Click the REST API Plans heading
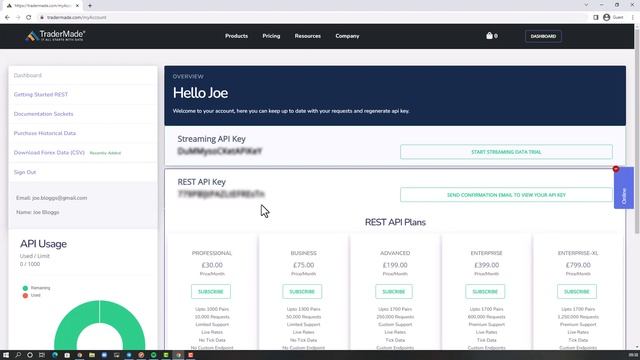640x360 pixels. [x=395, y=222]
